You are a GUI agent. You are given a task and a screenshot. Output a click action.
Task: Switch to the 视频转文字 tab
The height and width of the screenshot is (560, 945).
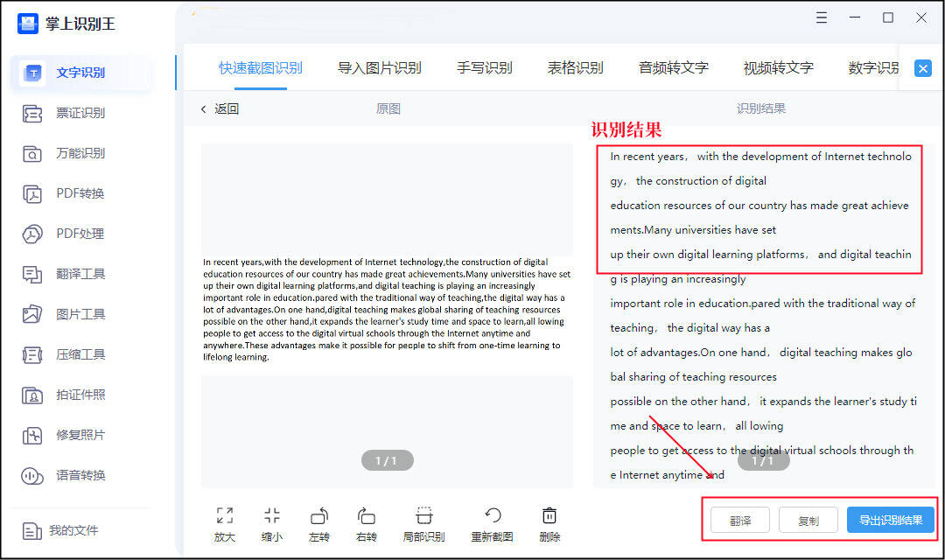point(778,68)
